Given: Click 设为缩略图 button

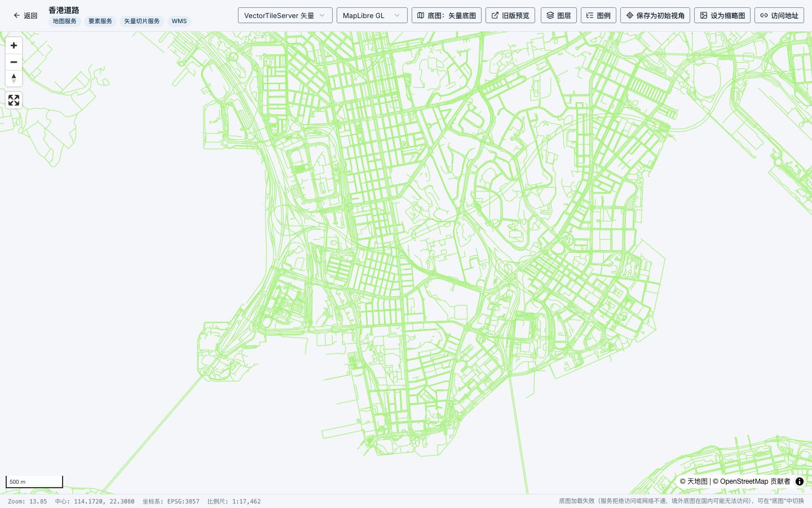Looking at the screenshot, I should coord(722,16).
